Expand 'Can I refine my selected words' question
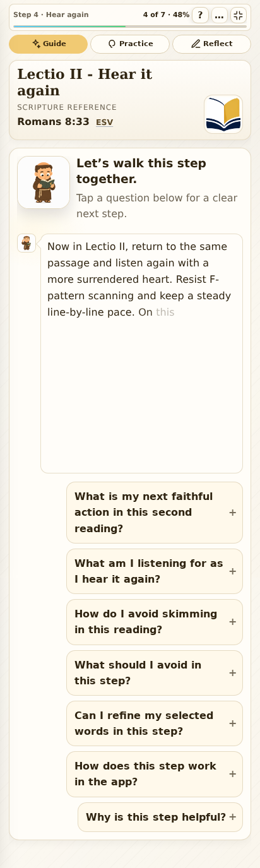Viewport: 260px width, 868px height. tap(155, 723)
